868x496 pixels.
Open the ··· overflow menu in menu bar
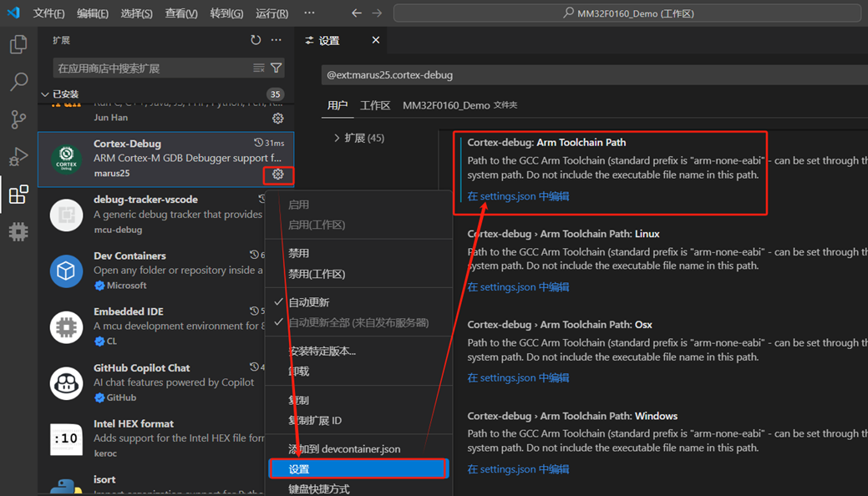(x=309, y=13)
